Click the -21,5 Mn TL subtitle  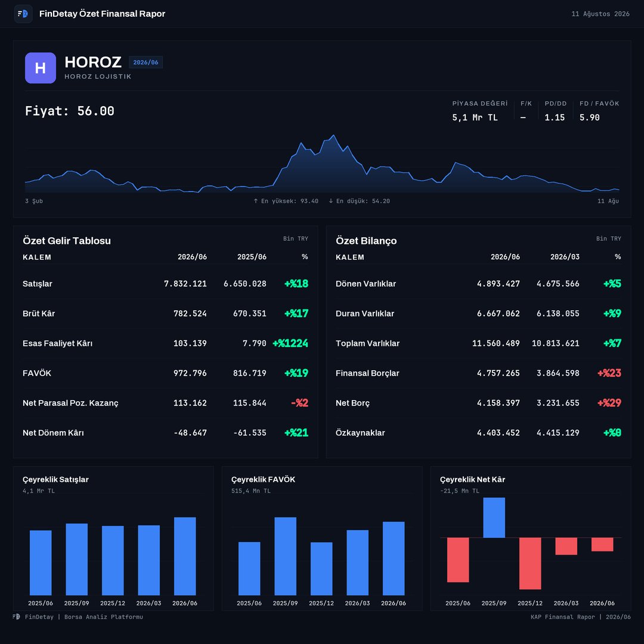tap(460, 491)
